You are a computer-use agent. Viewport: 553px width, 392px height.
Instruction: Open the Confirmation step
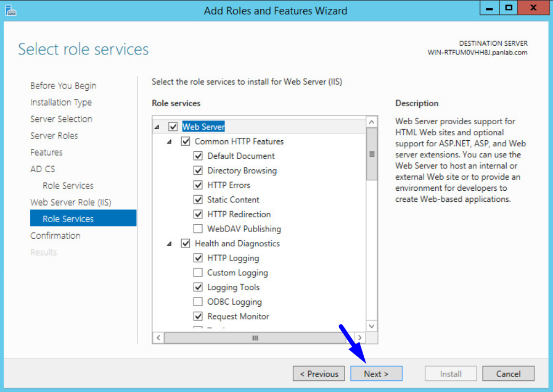(x=55, y=235)
